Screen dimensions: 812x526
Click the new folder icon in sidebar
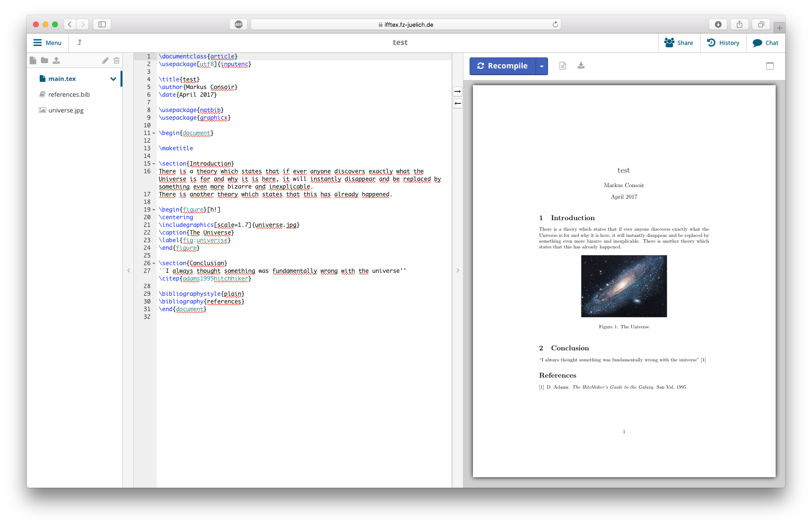point(44,60)
